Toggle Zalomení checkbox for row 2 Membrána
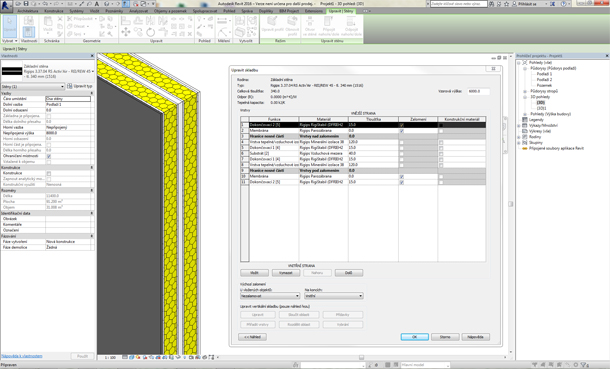610x369 pixels. [x=402, y=131]
